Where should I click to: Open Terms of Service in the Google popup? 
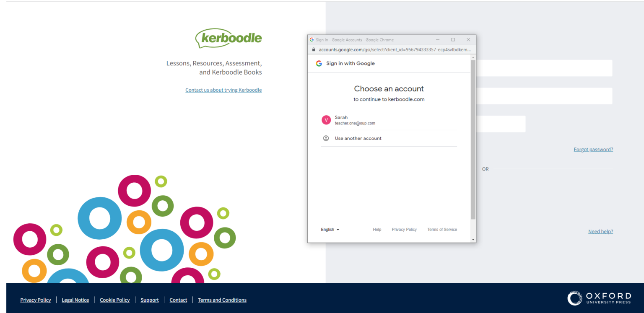pyautogui.click(x=442, y=230)
